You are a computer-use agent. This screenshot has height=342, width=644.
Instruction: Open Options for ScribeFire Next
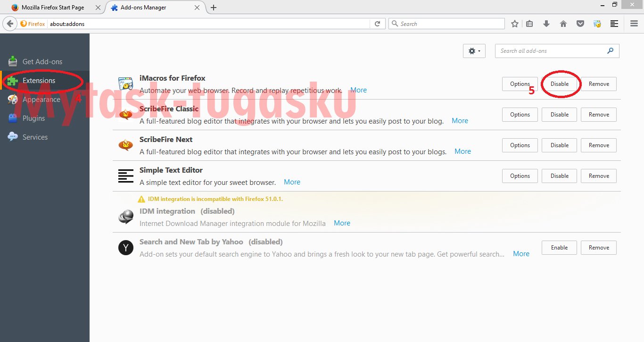pyautogui.click(x=520, y=145)
